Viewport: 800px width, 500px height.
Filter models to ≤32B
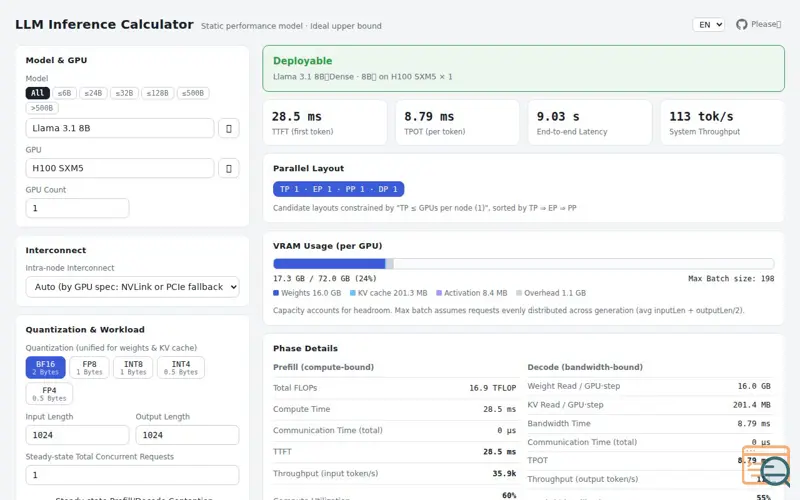pyautogui.click(x=124, y=93)
